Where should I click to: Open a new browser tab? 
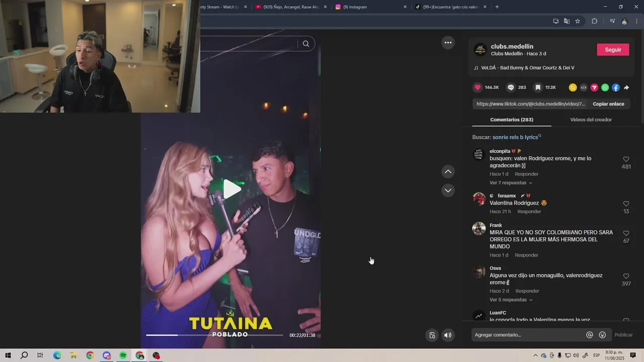[497, 7]
